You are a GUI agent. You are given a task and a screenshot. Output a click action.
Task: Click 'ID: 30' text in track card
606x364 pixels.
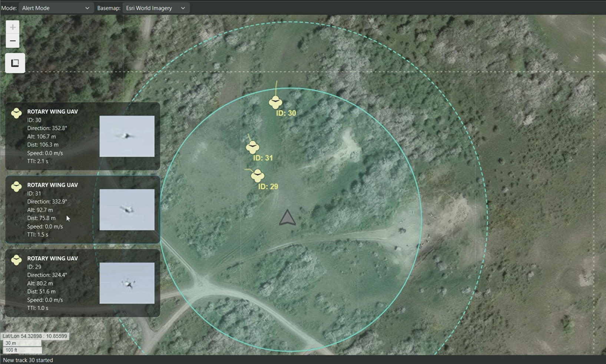(x=34, y=120)
